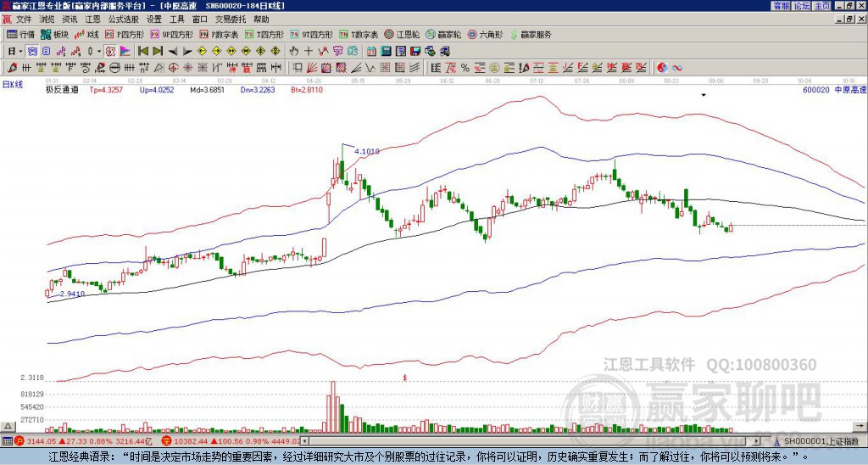The width and height of the screenshot is (868, 465).
Task: Click the horizontal scrollbar right arrow
Action: coord(757,441)
